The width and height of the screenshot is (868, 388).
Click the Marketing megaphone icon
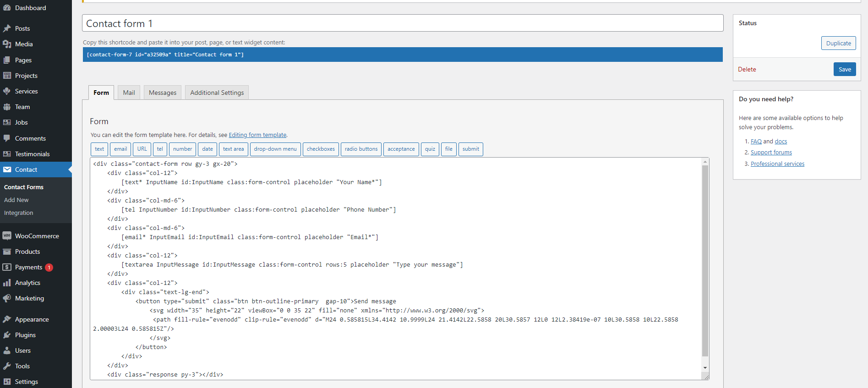click(7, 298)
